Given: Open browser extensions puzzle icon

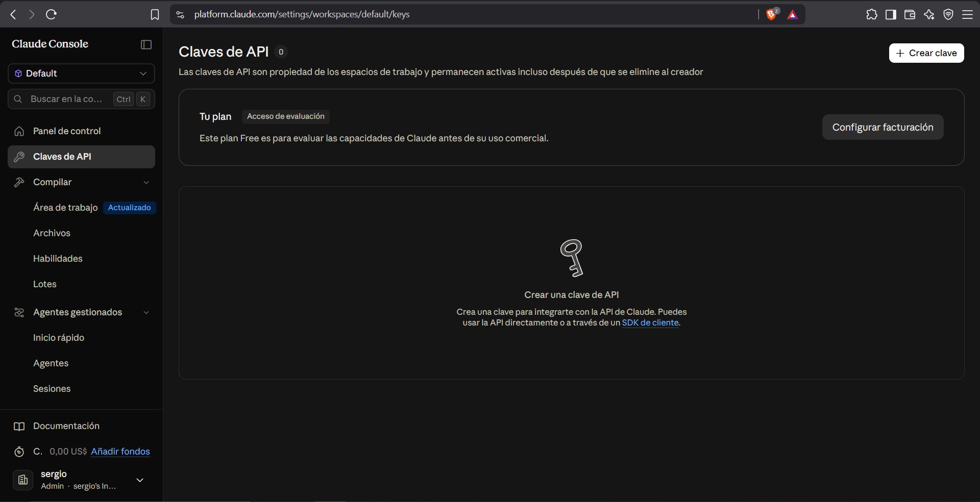Looking at the screenshot, I should pos(872,14).
